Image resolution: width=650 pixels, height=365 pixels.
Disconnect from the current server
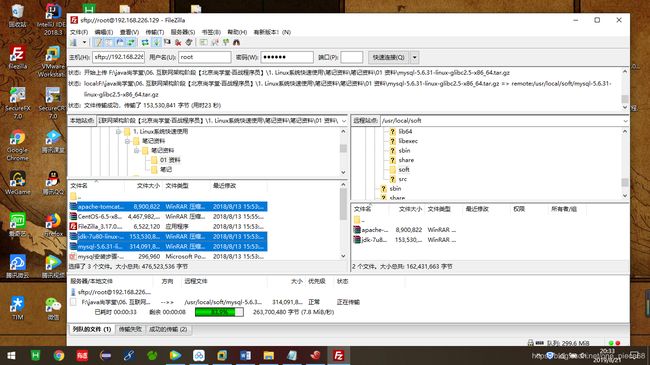(178, 42)
